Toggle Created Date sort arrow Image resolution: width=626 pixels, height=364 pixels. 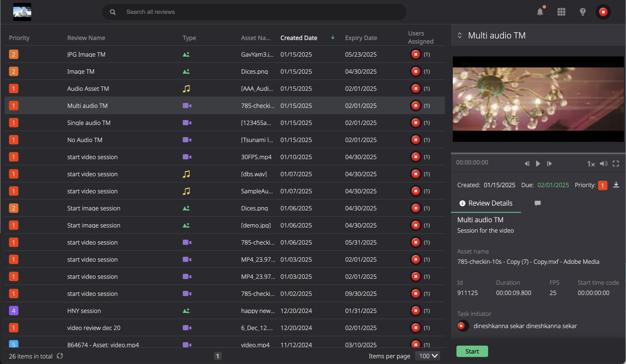(x=333, y=37)
